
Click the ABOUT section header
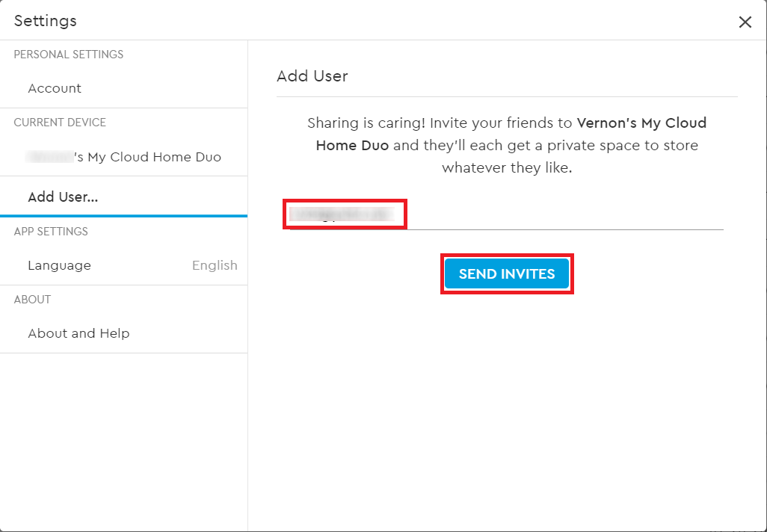32,299
